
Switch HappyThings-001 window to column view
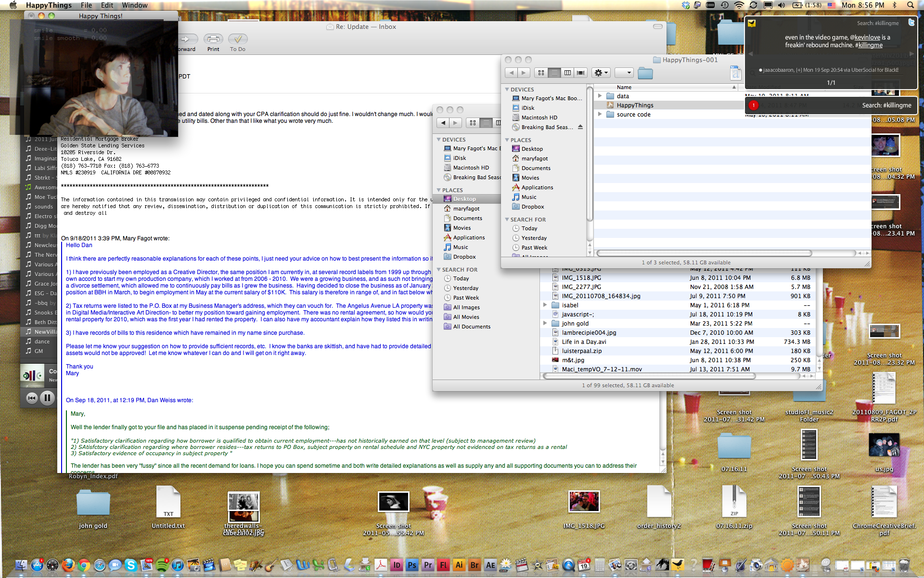(x=567, y=73)
